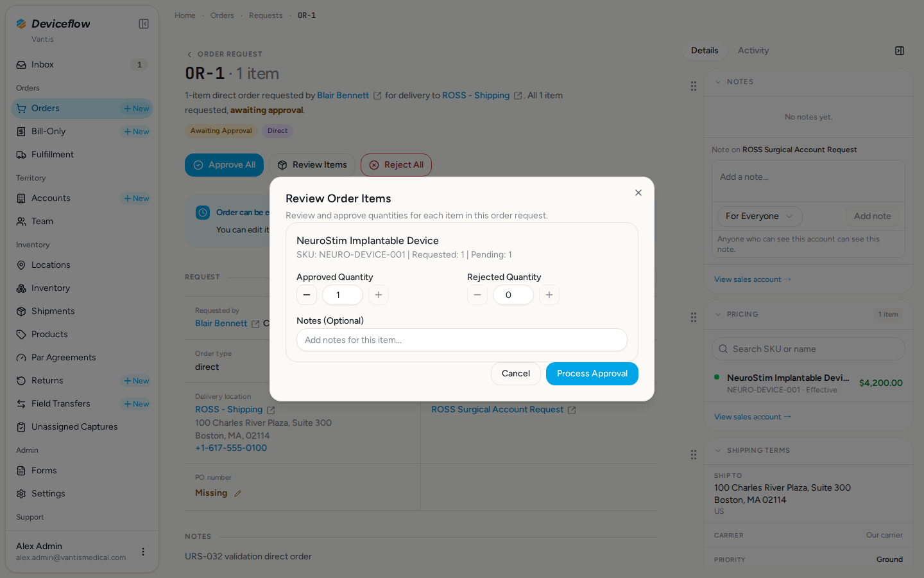Focus the item notes text field
Image resolution: width=924 pixels, height=578 pixels.
462,340
